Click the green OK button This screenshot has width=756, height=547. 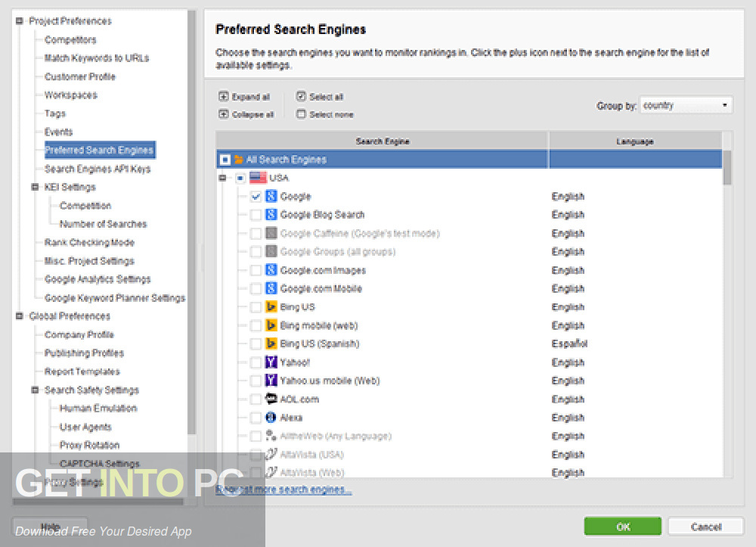[x=622, y=527]
